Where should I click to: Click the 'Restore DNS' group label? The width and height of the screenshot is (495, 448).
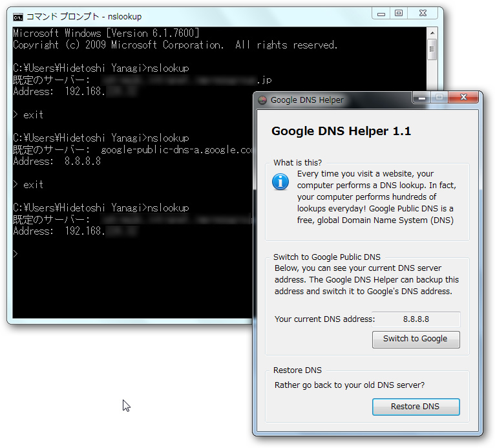(x=297, y=370)
